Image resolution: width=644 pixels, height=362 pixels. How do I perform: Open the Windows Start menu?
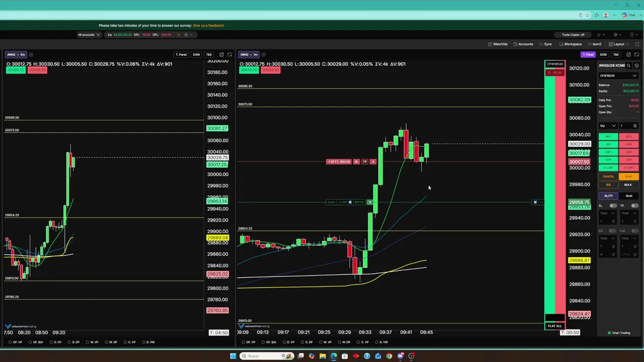233,356
